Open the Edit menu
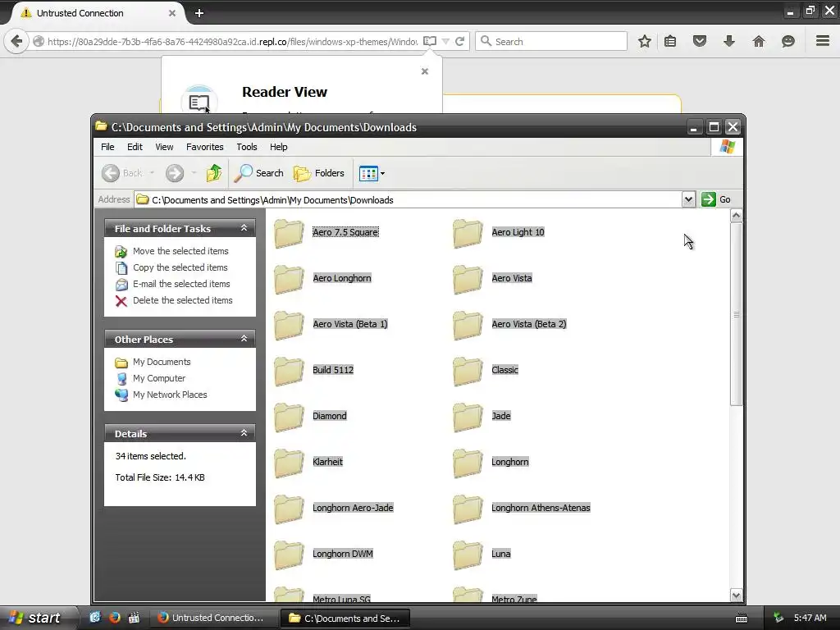The image size is (840, 630). click(x=135, y=147)
